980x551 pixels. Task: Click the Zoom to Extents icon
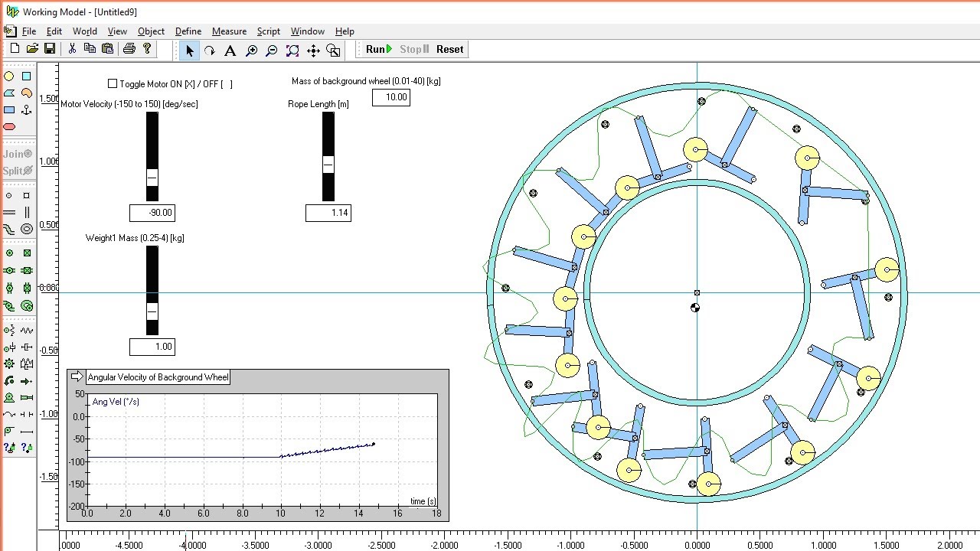coord(292,51)
